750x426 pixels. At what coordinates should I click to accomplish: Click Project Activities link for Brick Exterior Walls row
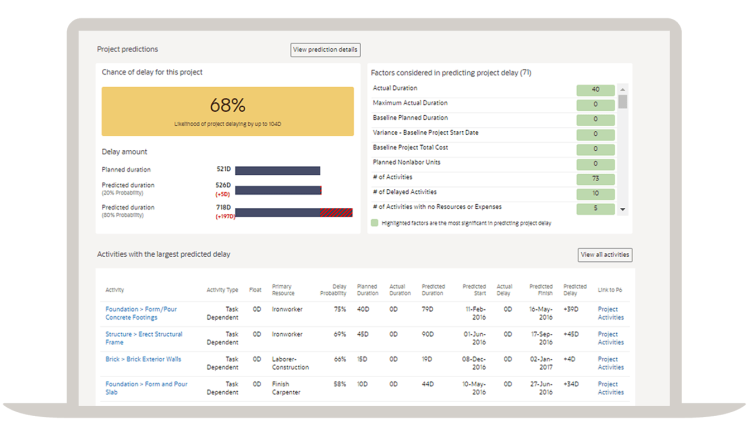[610, 363]
